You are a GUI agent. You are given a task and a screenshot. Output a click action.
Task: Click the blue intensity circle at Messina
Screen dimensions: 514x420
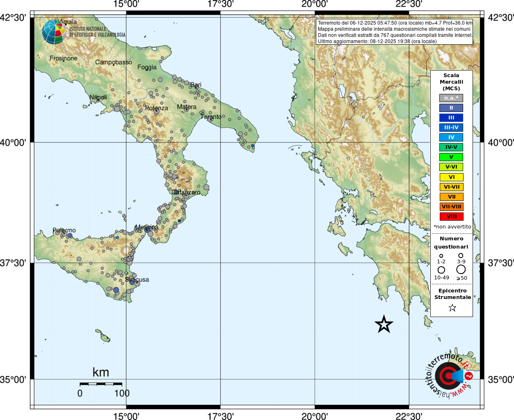tap(147, 230)
